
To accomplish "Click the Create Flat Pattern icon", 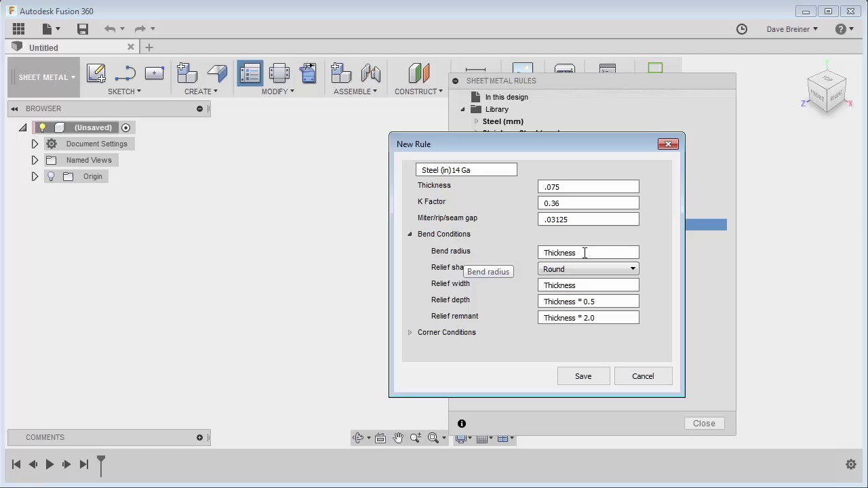I will click(308, 73).
